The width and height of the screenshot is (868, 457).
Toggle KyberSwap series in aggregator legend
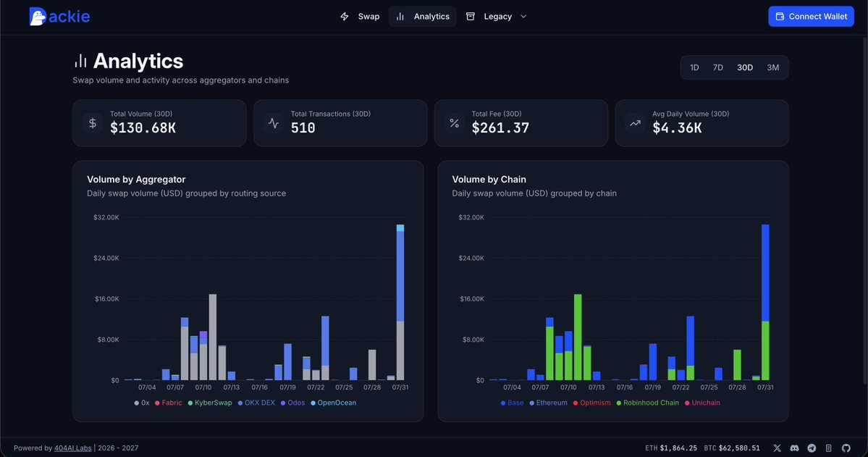[x=210, y=403]
